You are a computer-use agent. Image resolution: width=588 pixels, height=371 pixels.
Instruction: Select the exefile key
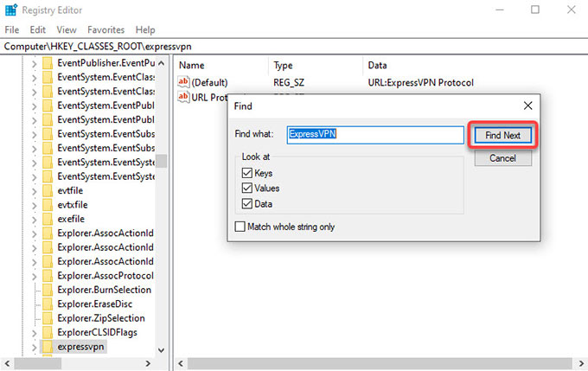click(71, 219)
